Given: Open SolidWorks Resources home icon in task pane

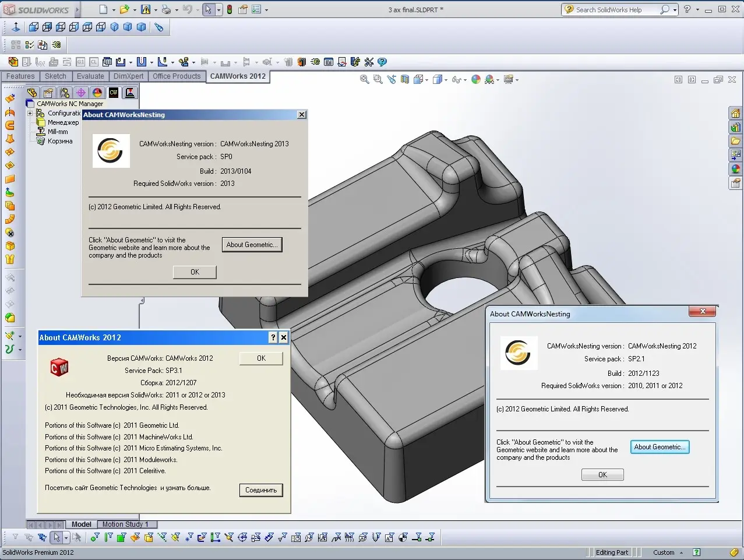Looking at the screenshot, I should (736, 114).
